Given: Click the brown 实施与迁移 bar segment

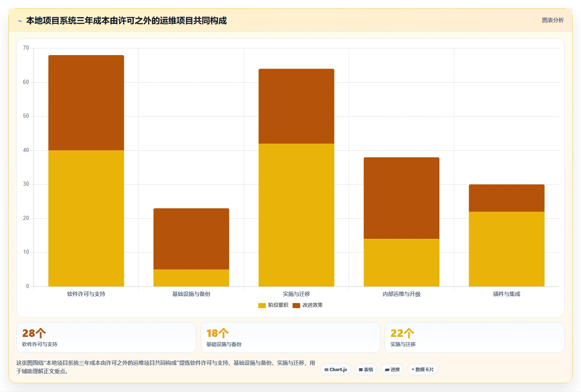Looking at the screenshot, I should (x=296, y=106).
